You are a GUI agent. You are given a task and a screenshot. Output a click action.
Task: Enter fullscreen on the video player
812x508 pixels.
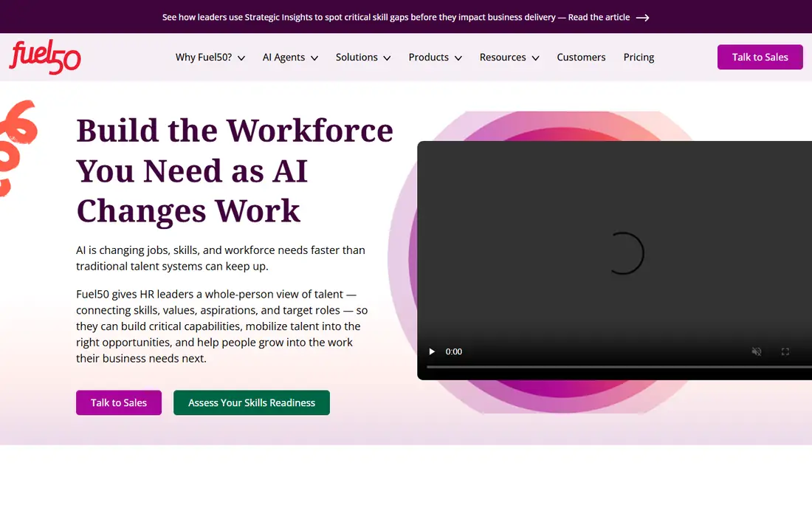(x=785, y=351)
